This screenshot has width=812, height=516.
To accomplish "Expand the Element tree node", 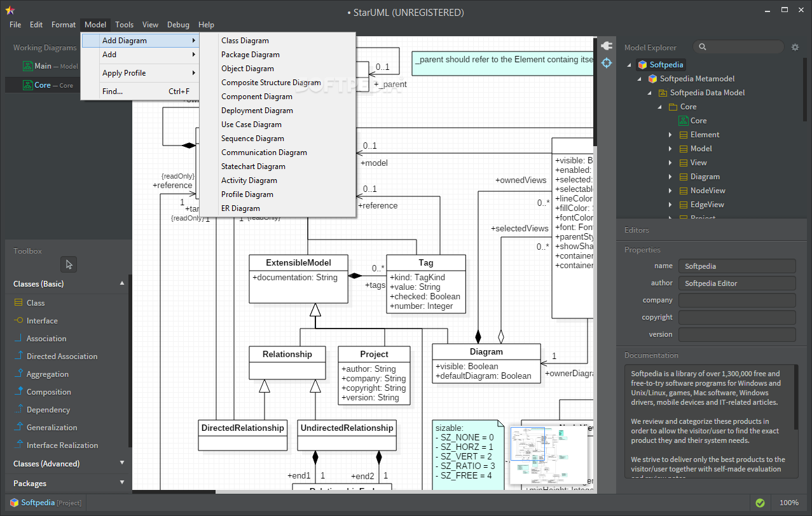I will [x=670, y=135].
